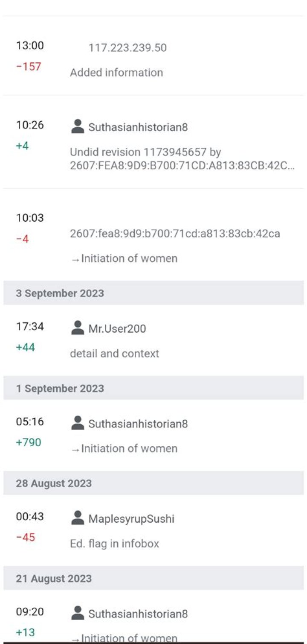The image size is (307, 644).
Task: Click user icon beside MaplesyrupSushi
Action: [78, 518]
